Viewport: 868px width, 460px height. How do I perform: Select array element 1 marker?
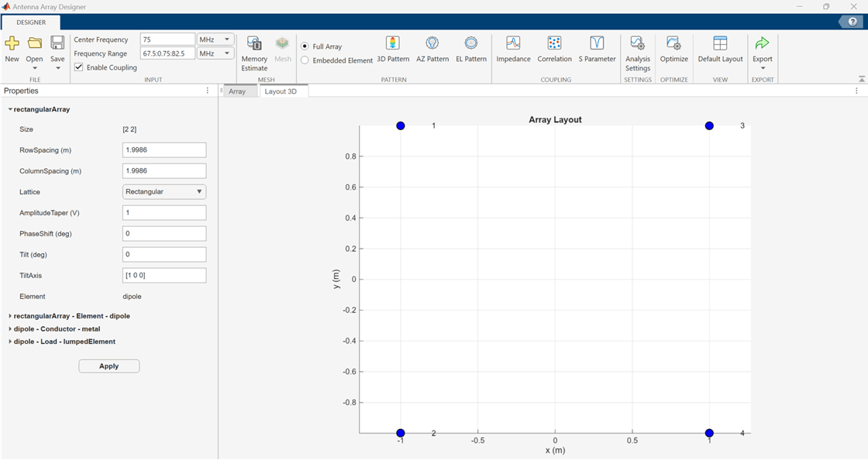[401, 125]
